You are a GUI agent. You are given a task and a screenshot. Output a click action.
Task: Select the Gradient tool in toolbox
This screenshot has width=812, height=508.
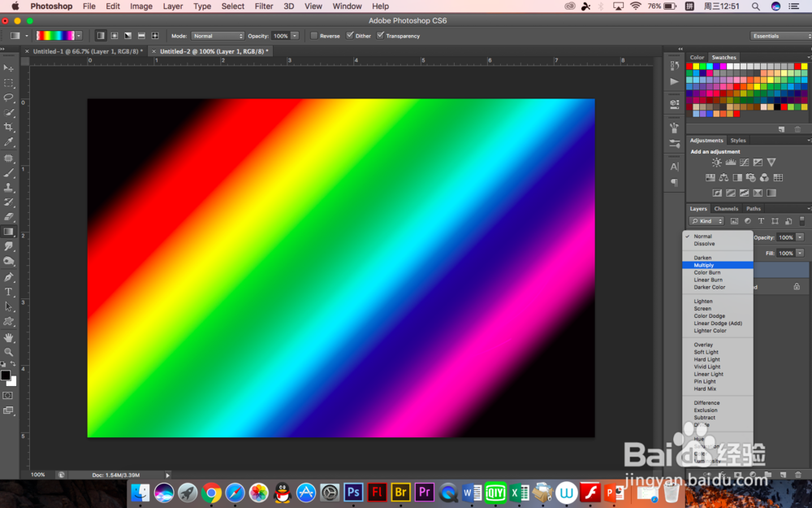click(8, 232)
